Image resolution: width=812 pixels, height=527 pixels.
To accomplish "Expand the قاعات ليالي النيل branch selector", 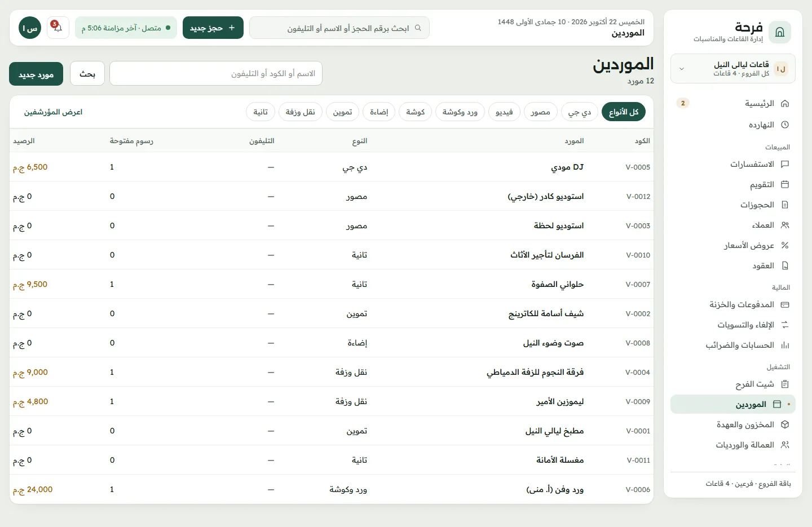I will click(733, 69).
